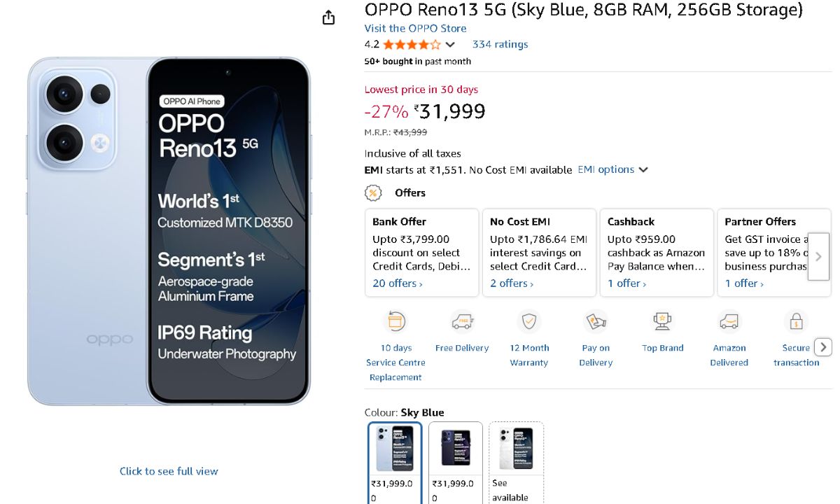Click the Free Delivery truck icon
This screenshot has height=504, width=840.
click(462, 322)
